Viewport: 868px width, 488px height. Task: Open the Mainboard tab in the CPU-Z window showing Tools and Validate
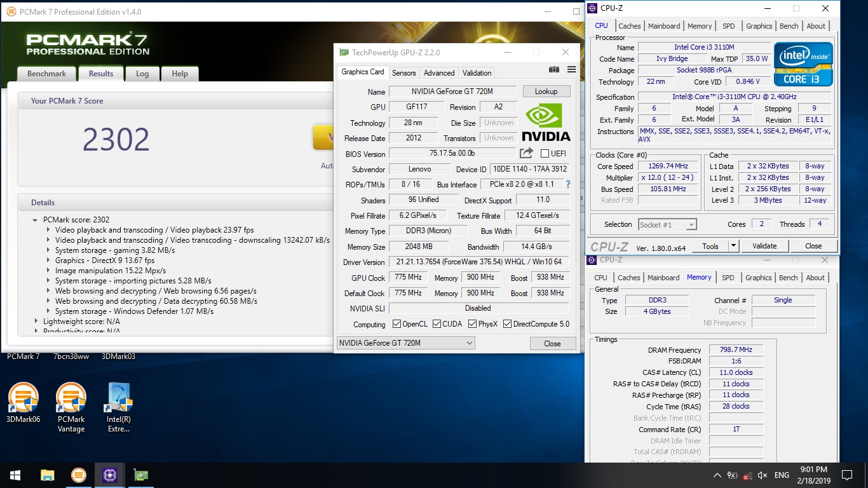pyautogui.click(x=664, y=26)
